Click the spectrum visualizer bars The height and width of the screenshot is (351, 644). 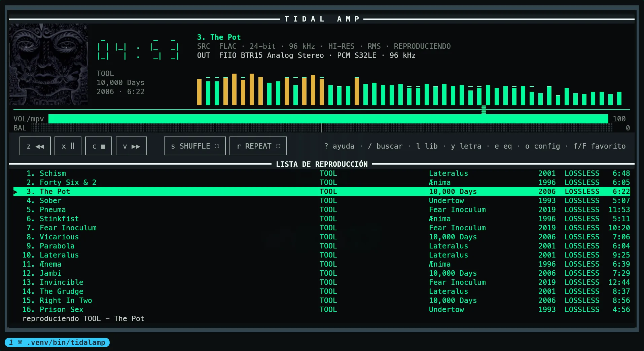coord(409,89)
